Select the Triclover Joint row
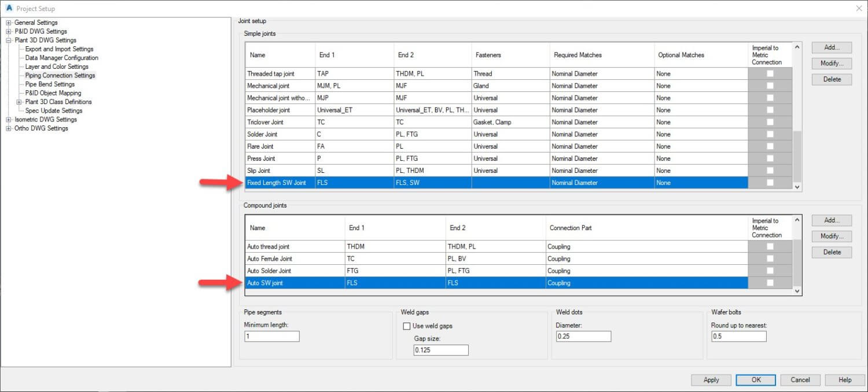This screenshot has width=868, height=392. click(x=265, y=122)
